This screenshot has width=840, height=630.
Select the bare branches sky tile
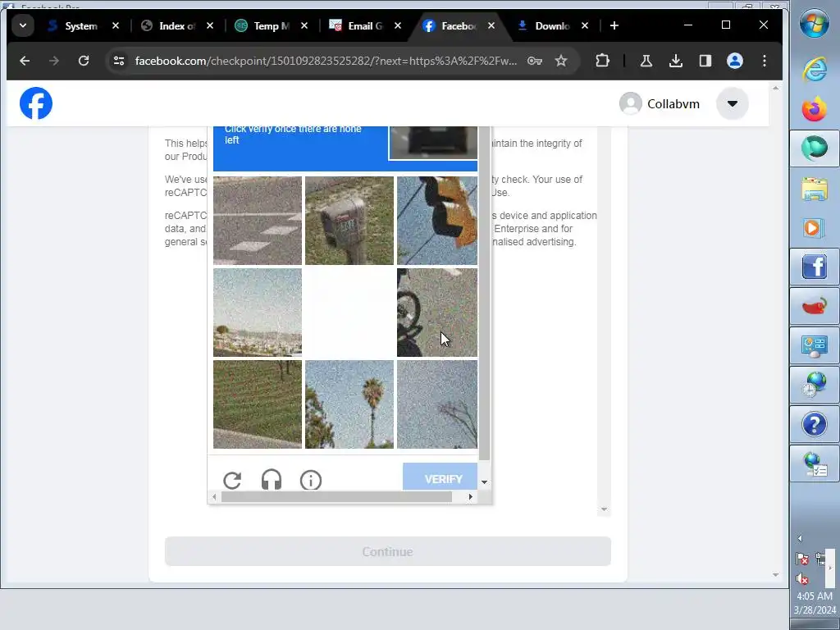(437, 404)
